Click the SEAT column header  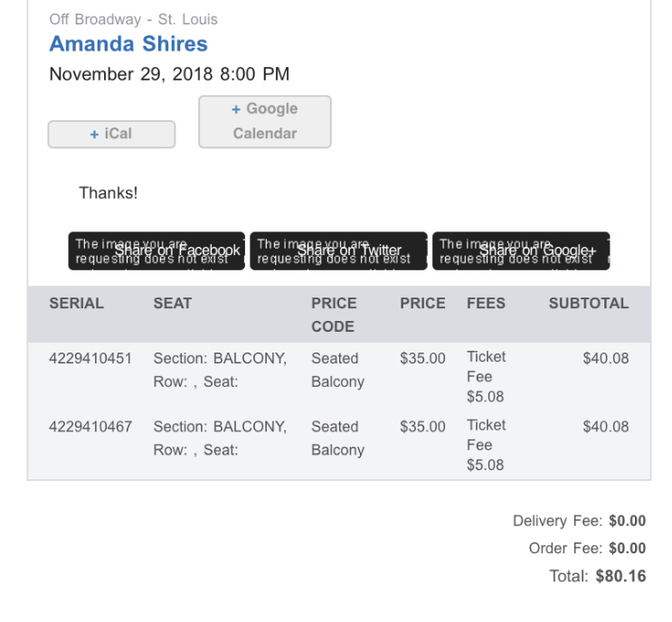point(173,304)
